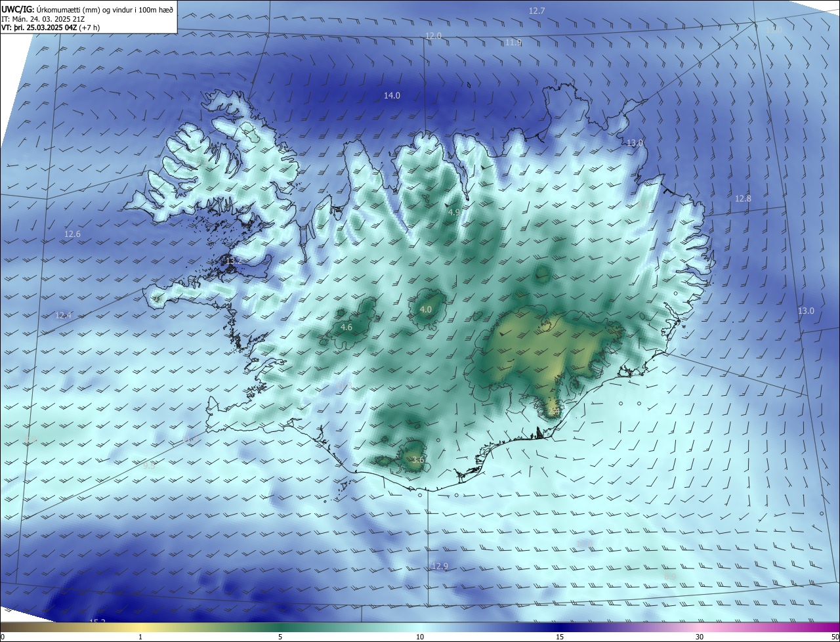Click the 13.2 value label
This screenshot has height=642, width=840.
[234, 261]
